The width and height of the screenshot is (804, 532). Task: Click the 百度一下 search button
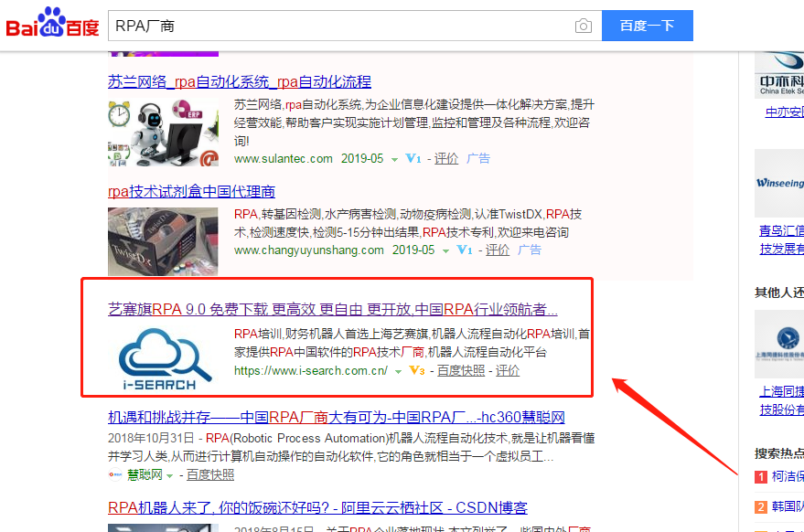click(647, 26)
